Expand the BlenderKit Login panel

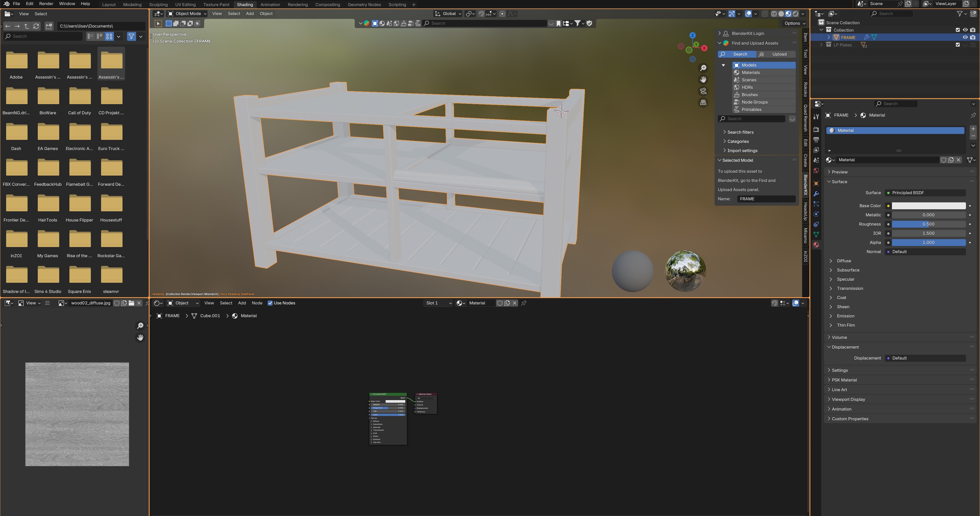pos(748,33)
